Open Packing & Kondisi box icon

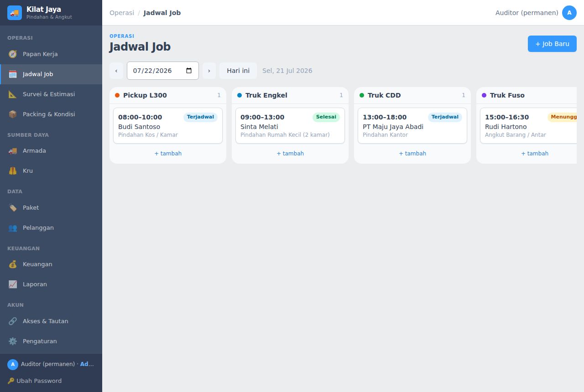(x=13, y=114)
